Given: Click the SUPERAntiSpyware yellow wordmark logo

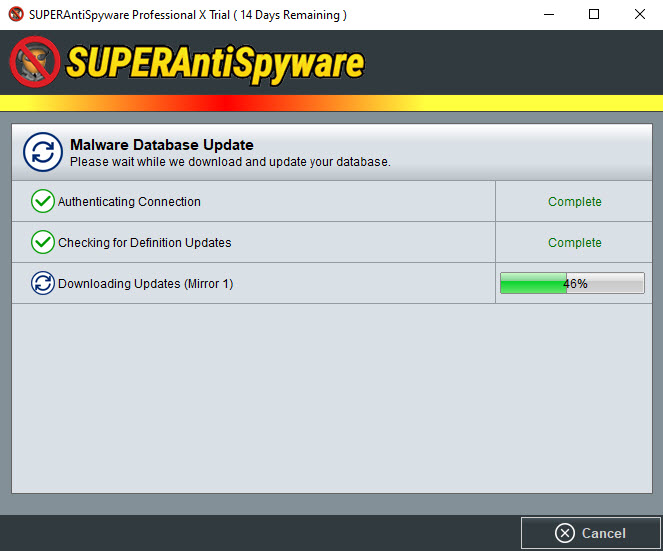Looking at the screenshot, I should 215,64.
